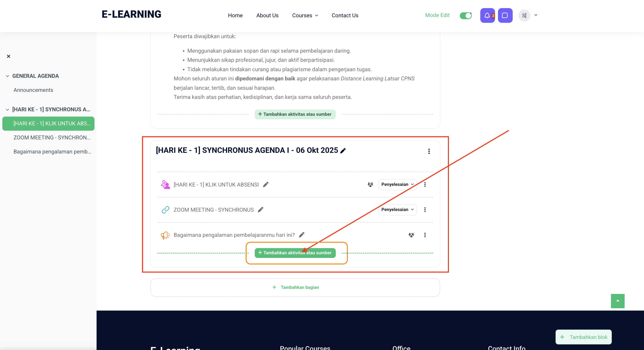Open three-dot menu for Bagaimana pengalaman activity
Image resolution: width=644 pixels, height=350 pixels.
click(x=425, y=235)
